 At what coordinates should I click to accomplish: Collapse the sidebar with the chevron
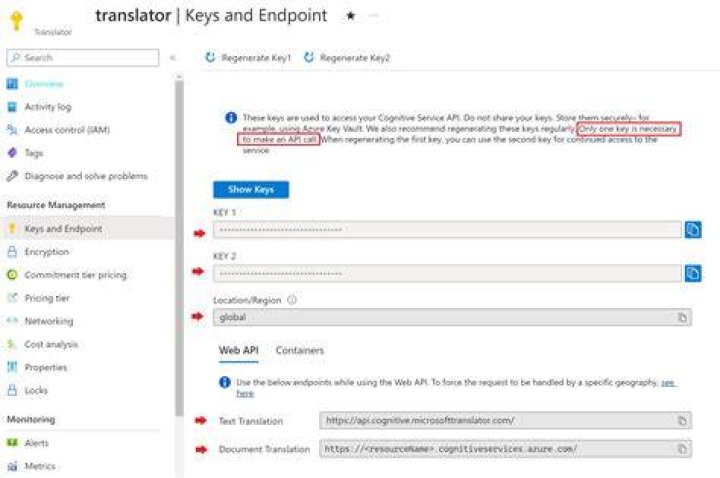[173, 58]
